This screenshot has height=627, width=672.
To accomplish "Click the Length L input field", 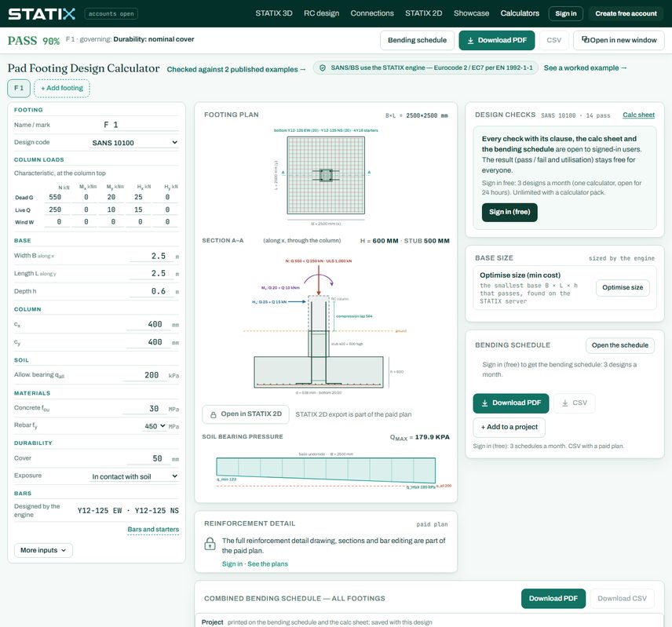I will coord(151,273).
